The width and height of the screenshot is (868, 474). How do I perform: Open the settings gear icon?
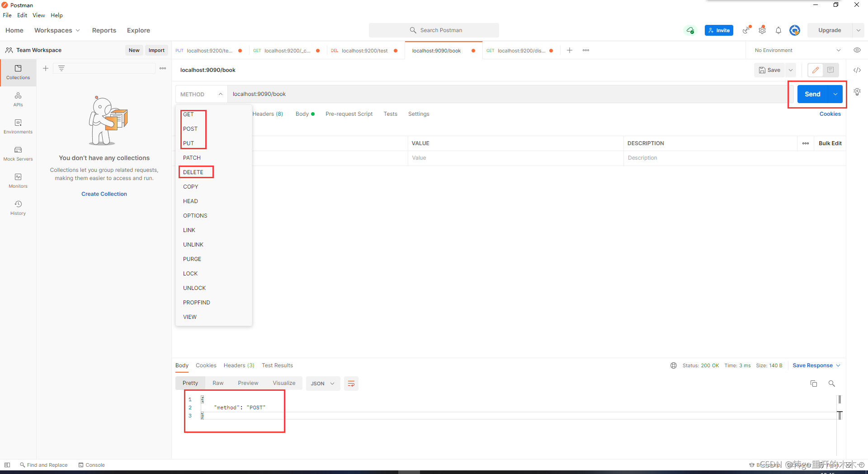click(762, 30)
